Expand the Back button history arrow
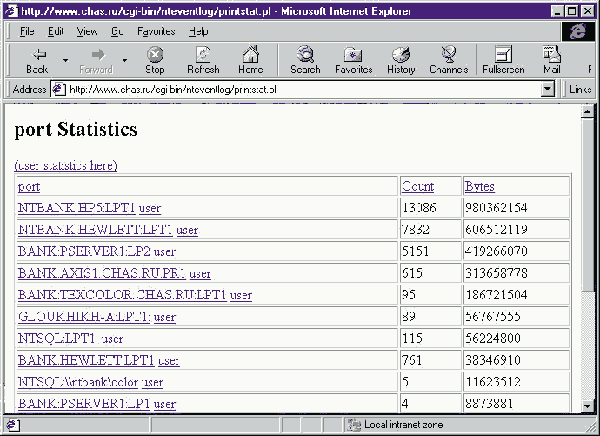Image resolution: width=600 pixels, height=436 pixels. pos(66,59)
